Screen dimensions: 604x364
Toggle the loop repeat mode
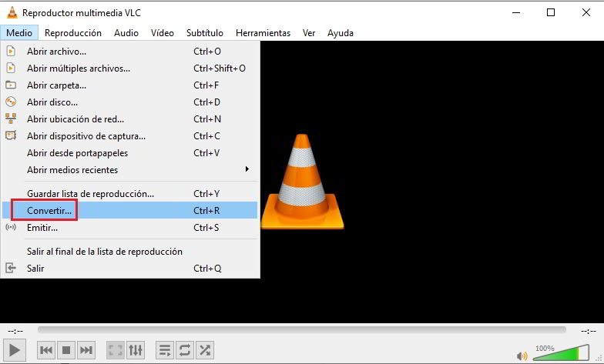click(185, 350)
